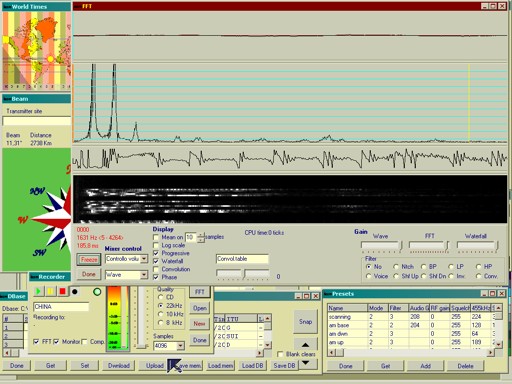This screenshot has height=384, width=512.
Task: Enable the Comp. checkbox in Recorder
Action: (84, 342)
